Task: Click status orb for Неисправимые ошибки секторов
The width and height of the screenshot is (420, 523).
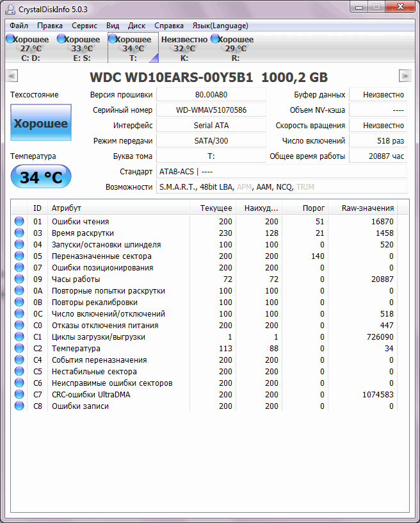Action: coord(19,383)
